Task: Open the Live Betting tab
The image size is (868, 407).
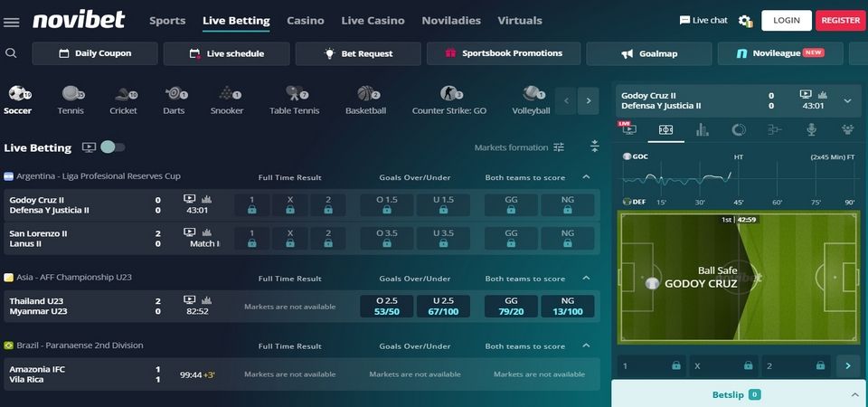Action: 236,21
